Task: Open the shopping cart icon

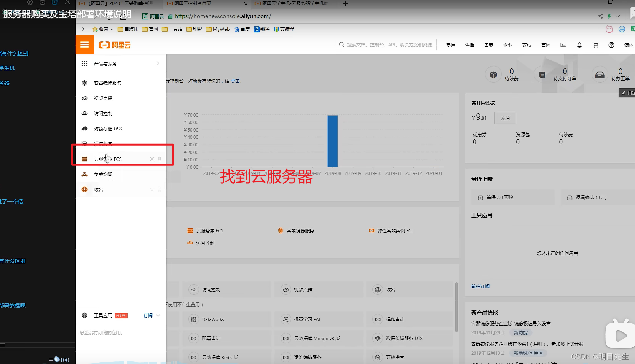Action: click(595, 45)
